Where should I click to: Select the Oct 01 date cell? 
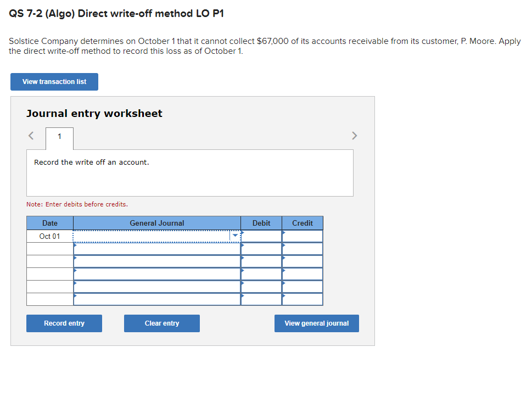point(49,236)
